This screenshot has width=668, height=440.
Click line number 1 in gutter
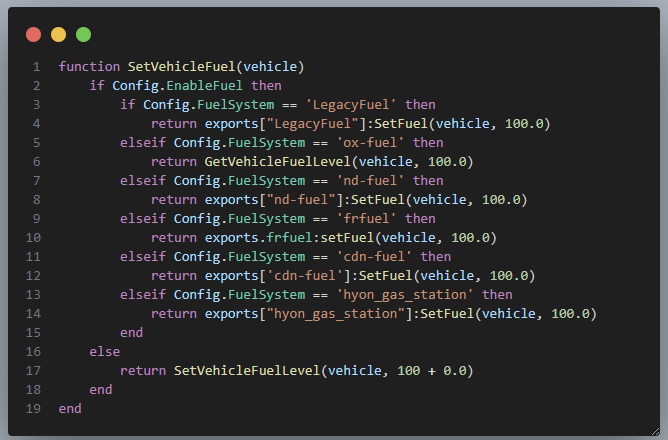coord(37,67)
